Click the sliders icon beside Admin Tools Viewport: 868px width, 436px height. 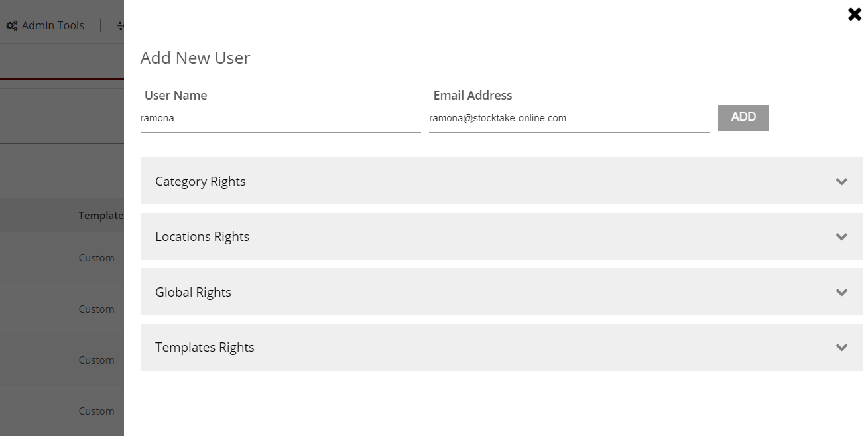pyautogui.click(x=121, y=25)
